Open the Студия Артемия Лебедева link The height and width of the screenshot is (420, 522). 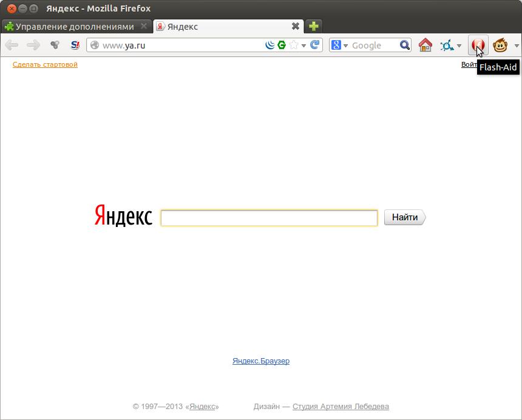coord(341,407)
